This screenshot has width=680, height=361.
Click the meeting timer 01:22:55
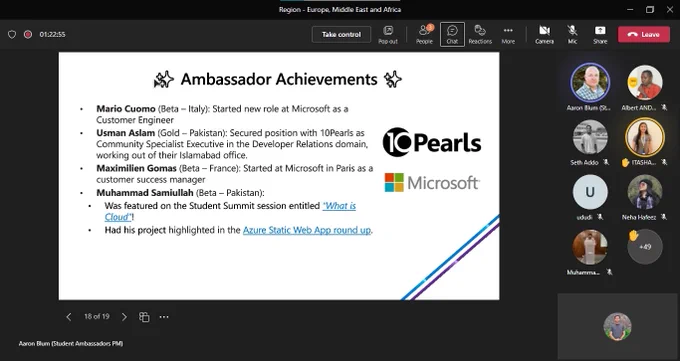(x=52, y=34)
